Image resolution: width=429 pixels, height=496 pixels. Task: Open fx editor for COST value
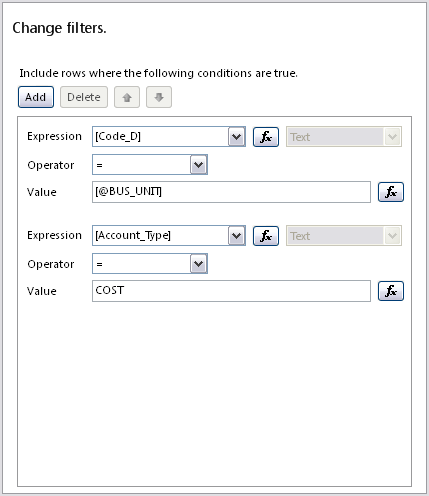391,291
